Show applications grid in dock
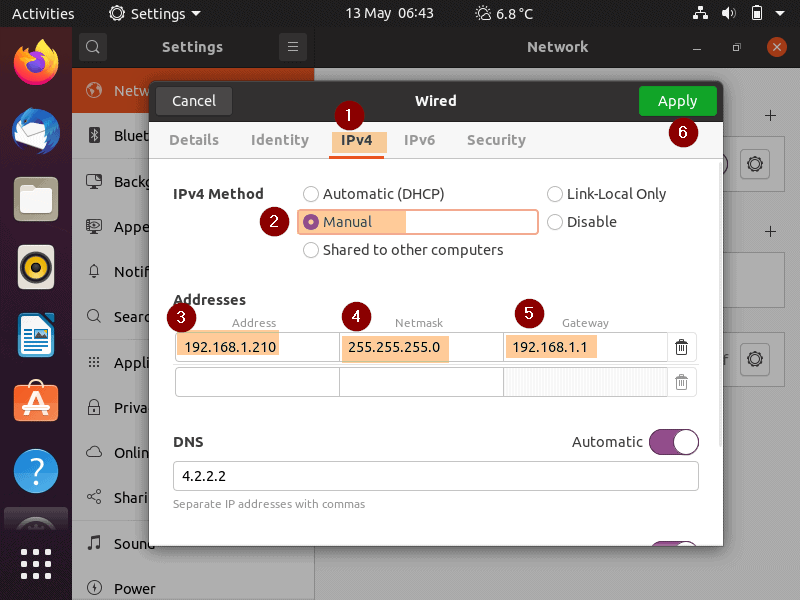 click(36, 564)
